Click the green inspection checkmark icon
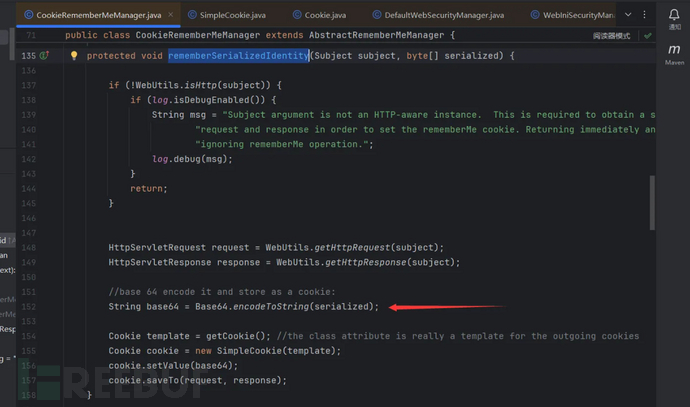 648,35
